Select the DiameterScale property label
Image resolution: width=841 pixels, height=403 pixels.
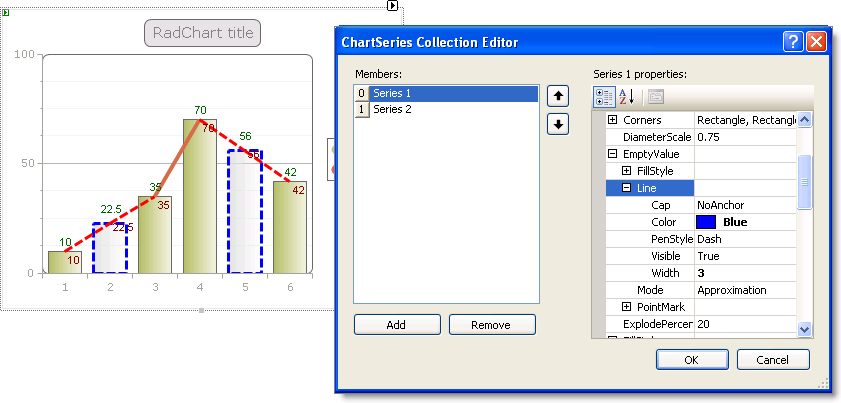point(657,137)
